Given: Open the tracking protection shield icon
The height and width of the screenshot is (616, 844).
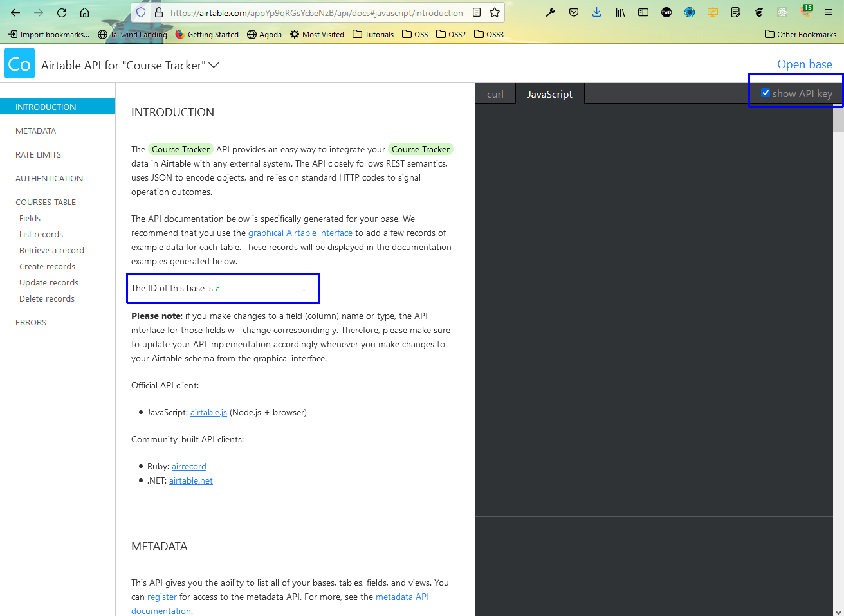Looking at the screenshot, I should point(141,13).
